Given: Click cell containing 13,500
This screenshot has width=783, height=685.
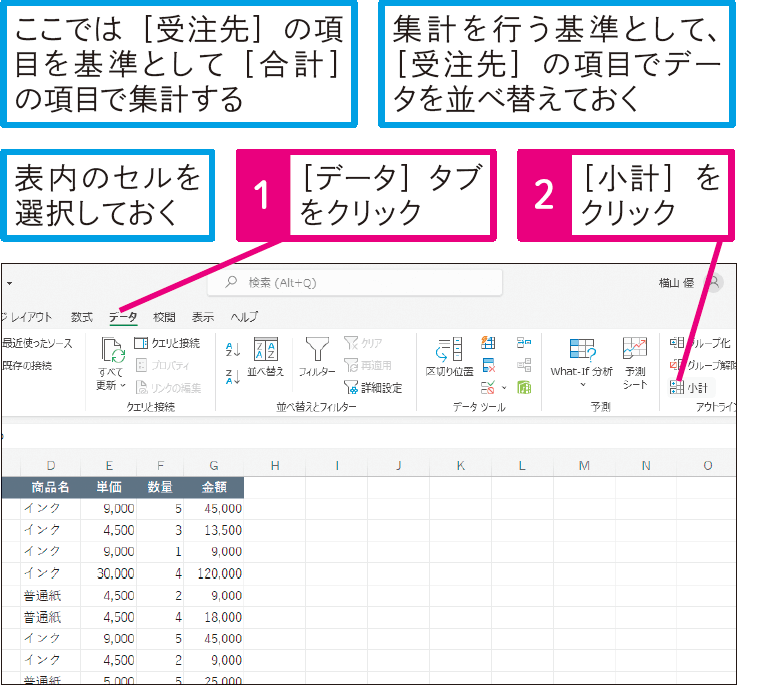Looking at the screenshot, I should (214, 530).
